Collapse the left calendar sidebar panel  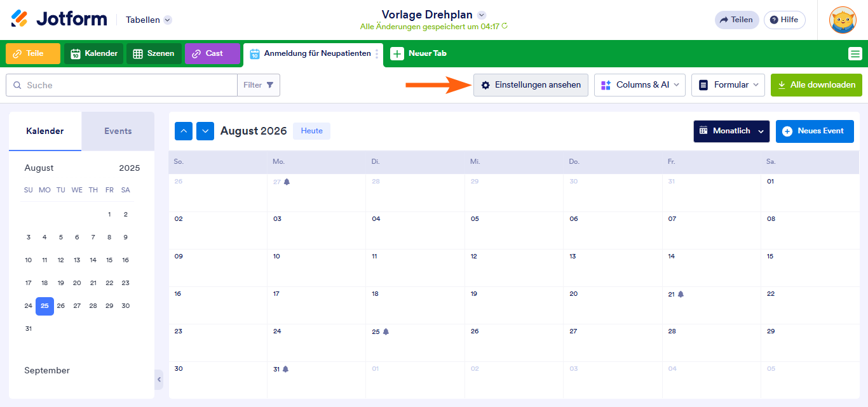(x=159, y=379)
